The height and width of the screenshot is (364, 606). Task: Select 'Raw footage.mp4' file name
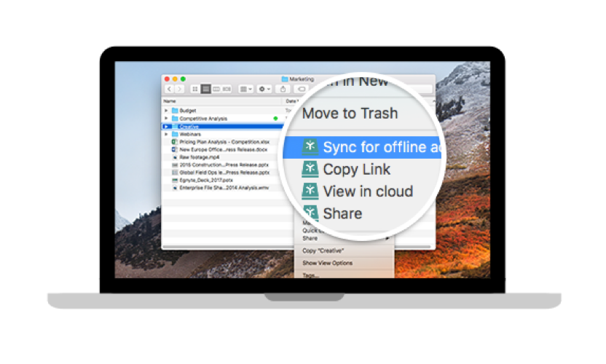[x=200, y=157]
